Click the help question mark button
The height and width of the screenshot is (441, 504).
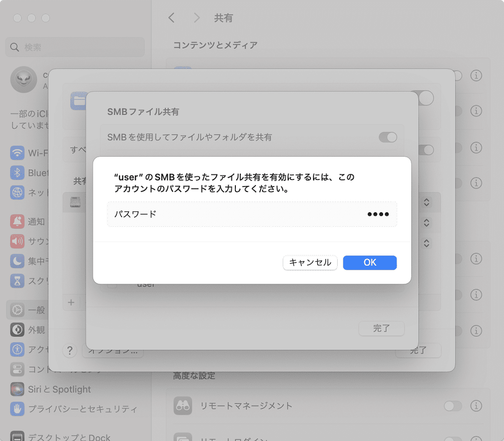[x=70, y=350]
